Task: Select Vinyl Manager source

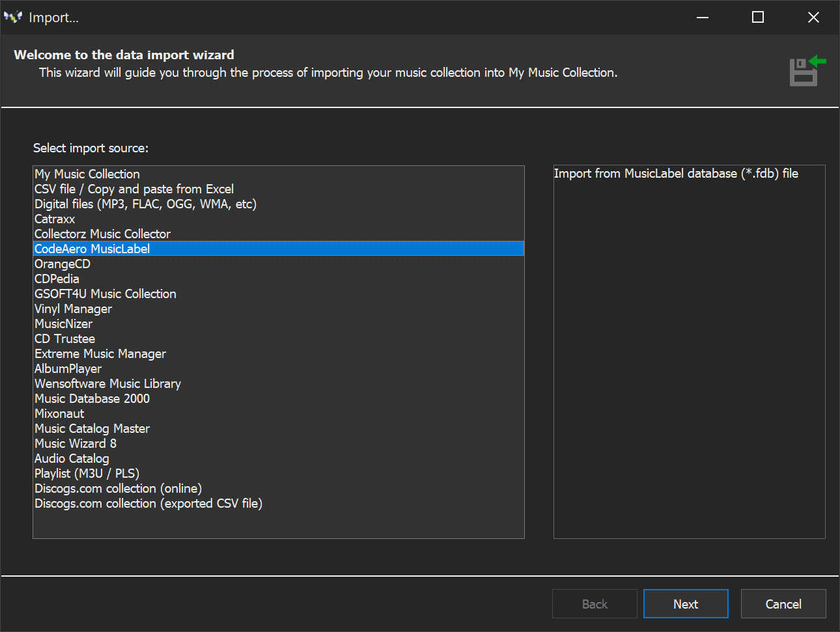Action: point(279,309)
